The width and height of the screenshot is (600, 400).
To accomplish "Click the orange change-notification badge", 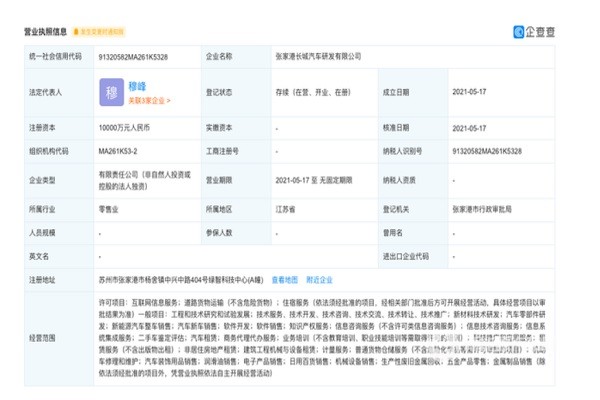I will (99, 32).
